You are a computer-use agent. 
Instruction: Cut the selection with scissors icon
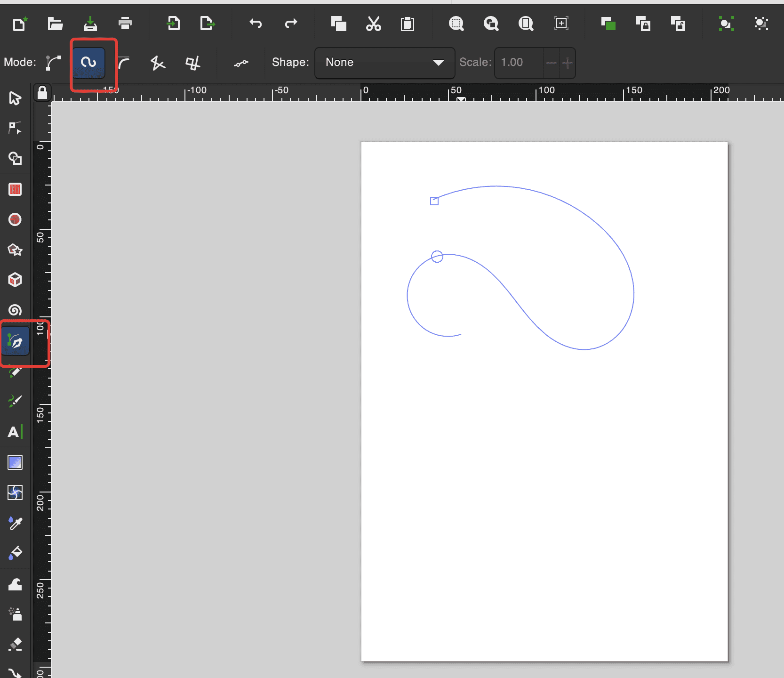[x=374, y=23]
